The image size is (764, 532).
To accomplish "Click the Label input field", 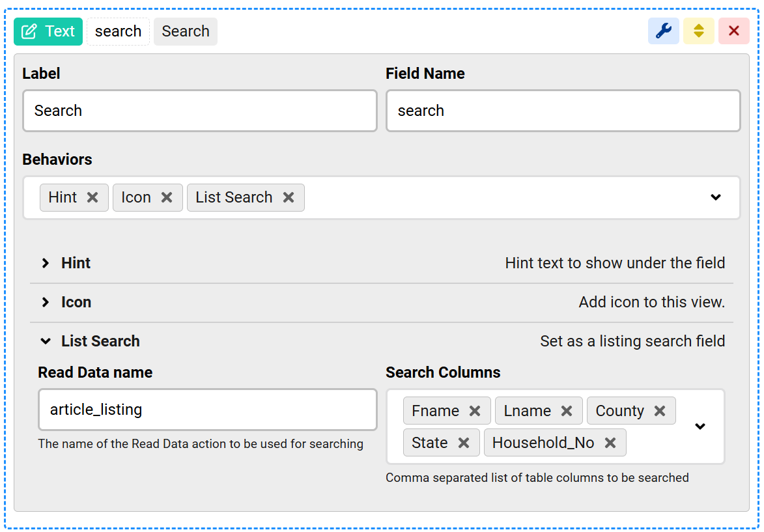I will pos(199,111).
